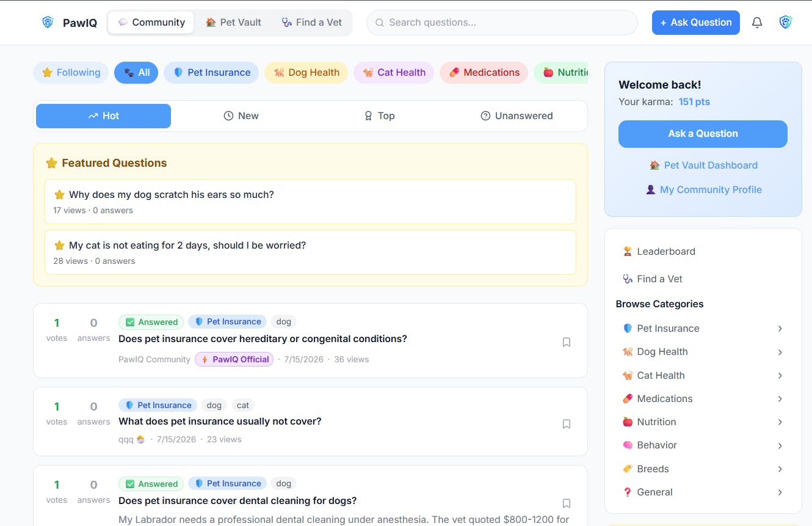
Task: Switch to the Unanswered tab
Action: point(517,116)
